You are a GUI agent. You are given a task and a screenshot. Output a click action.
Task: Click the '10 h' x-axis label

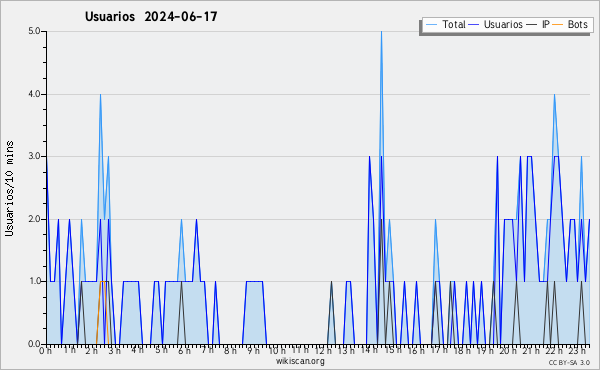pyautogui.click(x=277, y=350)
